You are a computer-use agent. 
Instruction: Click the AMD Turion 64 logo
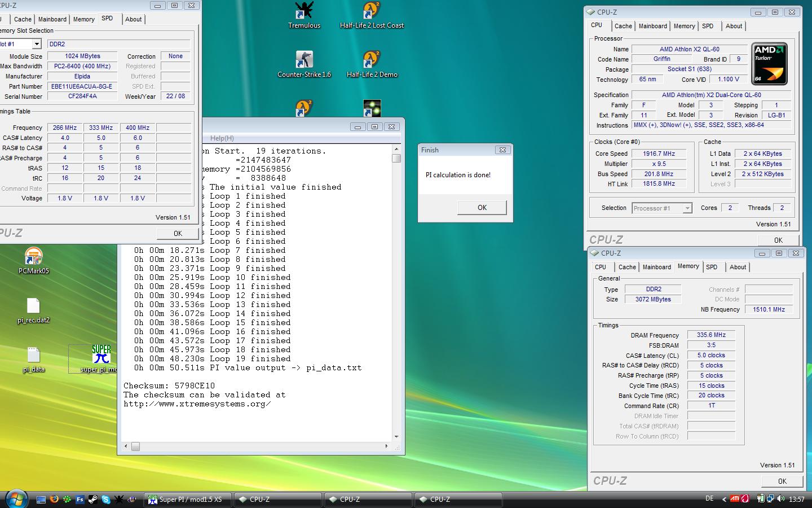tap(769, 64)
